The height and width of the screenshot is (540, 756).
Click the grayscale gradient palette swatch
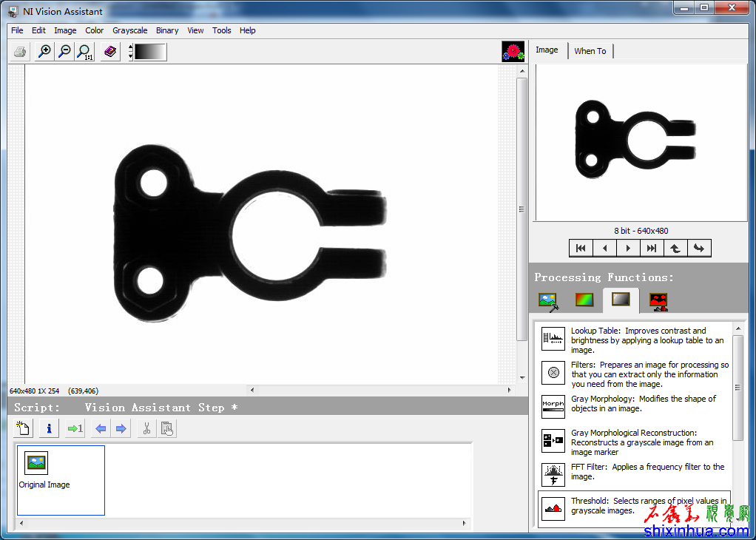(150, 52)
